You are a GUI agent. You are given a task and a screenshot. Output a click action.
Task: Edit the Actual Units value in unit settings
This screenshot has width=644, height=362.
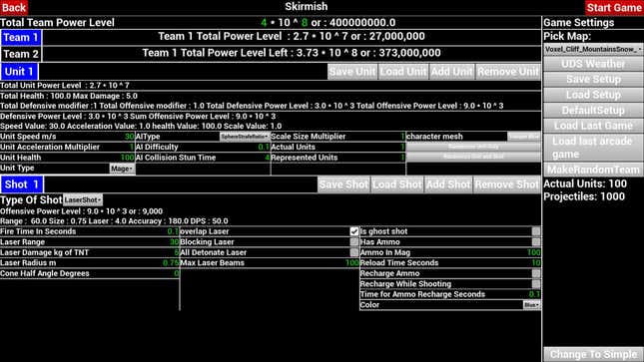tap(402, 147)
